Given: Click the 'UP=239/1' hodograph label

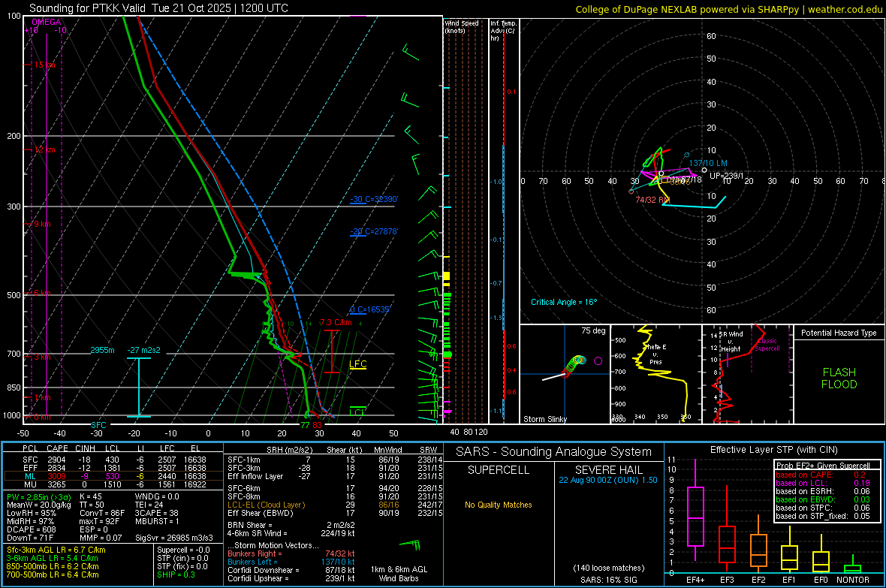Looking at the screenshot, I should point(727,176).
